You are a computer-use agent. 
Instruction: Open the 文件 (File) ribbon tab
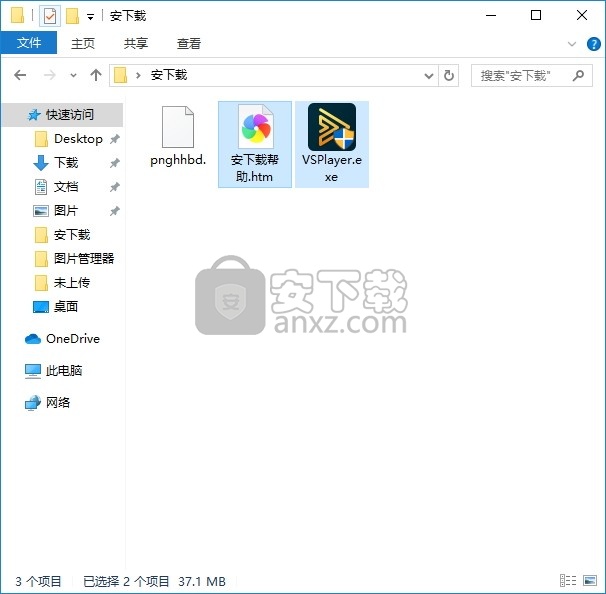[x=29, y=43]
